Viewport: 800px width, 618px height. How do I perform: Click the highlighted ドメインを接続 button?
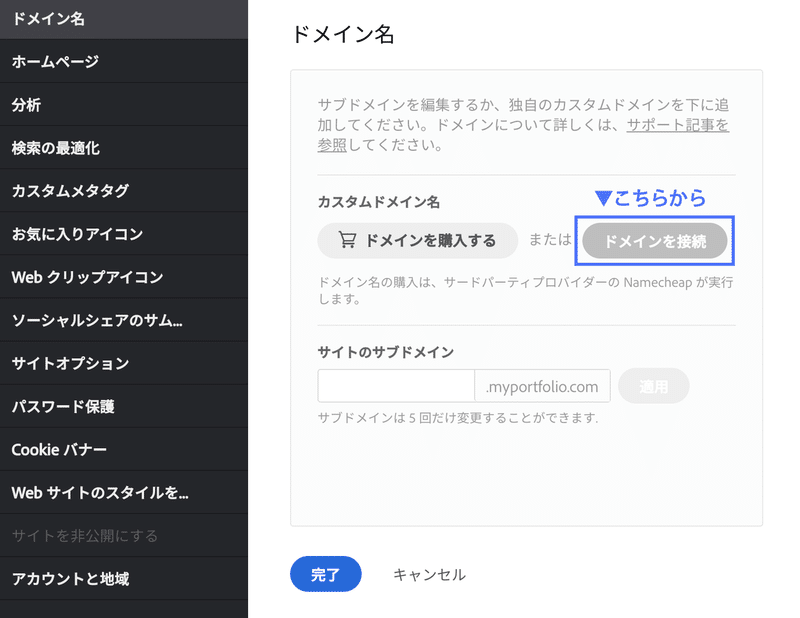(654, 240)
